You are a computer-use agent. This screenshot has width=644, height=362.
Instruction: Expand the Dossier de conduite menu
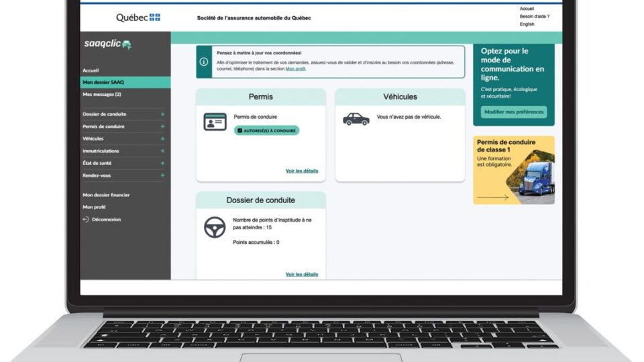[x=162, y=114]
